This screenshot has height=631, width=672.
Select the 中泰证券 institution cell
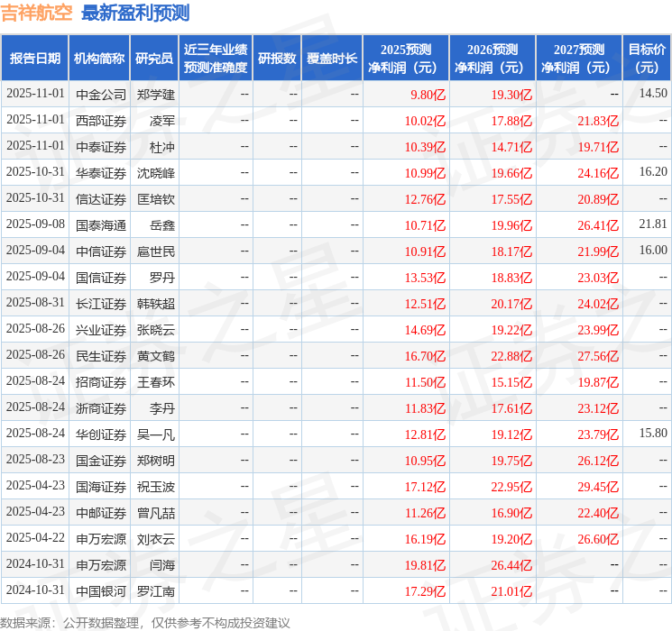coord(101,147)
